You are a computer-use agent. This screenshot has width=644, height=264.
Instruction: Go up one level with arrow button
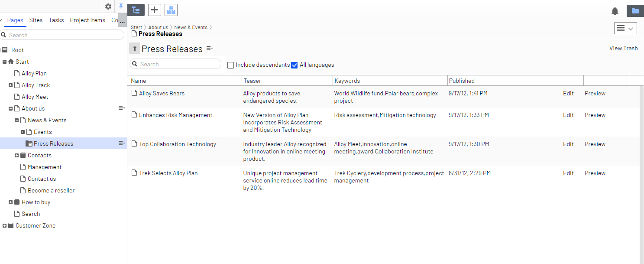coord(135,49)
